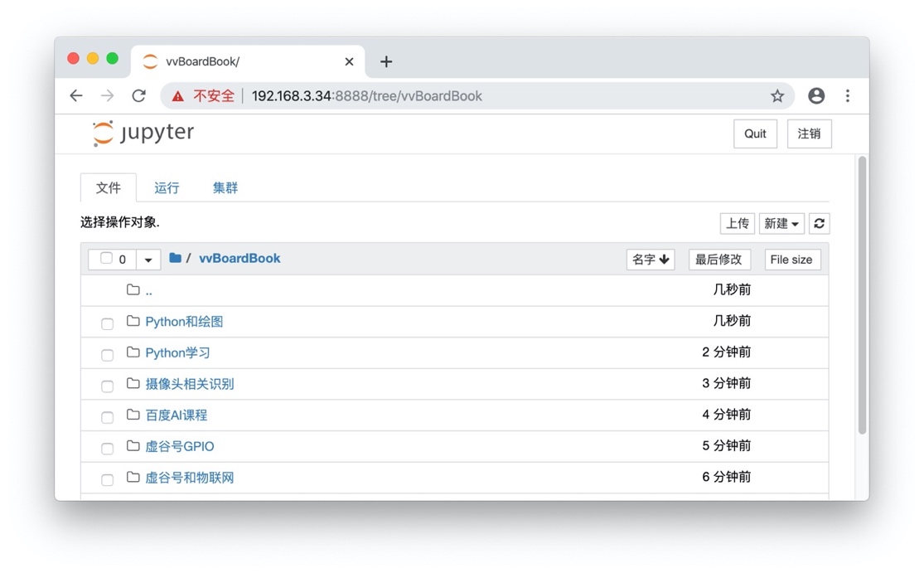This screenshot has width=924, height=573.
Task: Click the blue root folder icon
Action: click(175, 258)
